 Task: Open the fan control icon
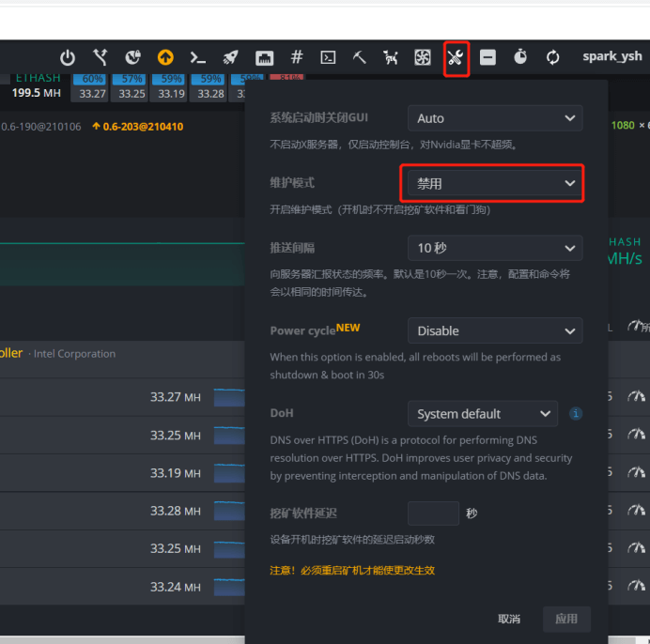423,57
